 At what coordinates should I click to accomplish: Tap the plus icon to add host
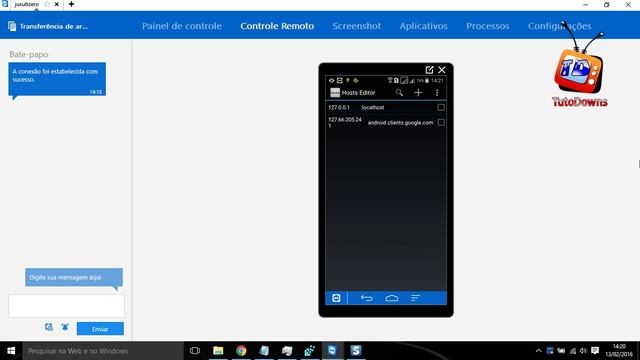418,93
